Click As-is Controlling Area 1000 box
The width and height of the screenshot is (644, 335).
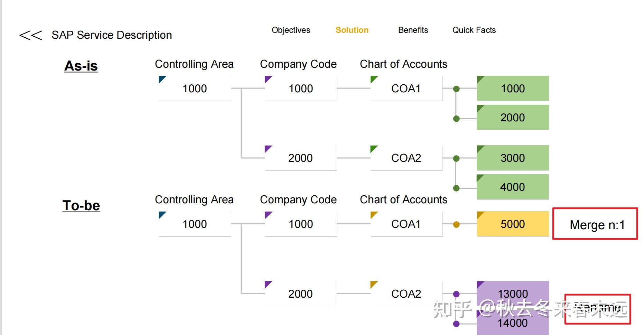(195, 89)
